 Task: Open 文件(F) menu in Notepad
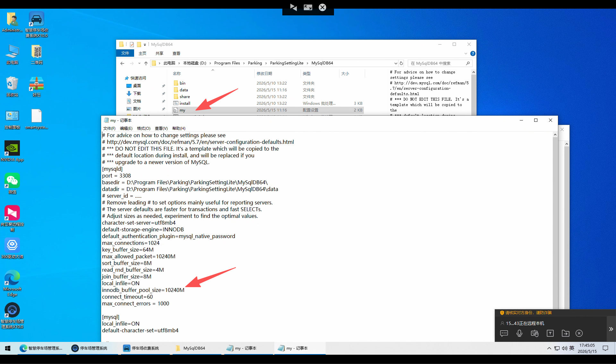tap(109, 128)
